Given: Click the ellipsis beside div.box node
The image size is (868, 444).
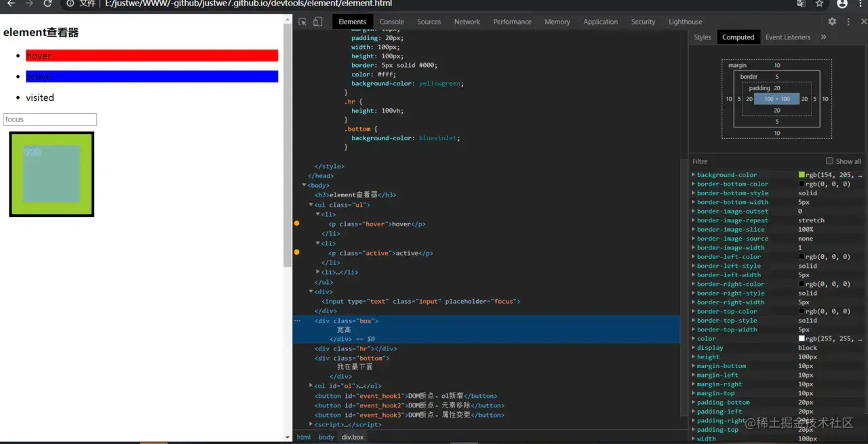Looking at the screenshot, I should [x=297, y=321].
